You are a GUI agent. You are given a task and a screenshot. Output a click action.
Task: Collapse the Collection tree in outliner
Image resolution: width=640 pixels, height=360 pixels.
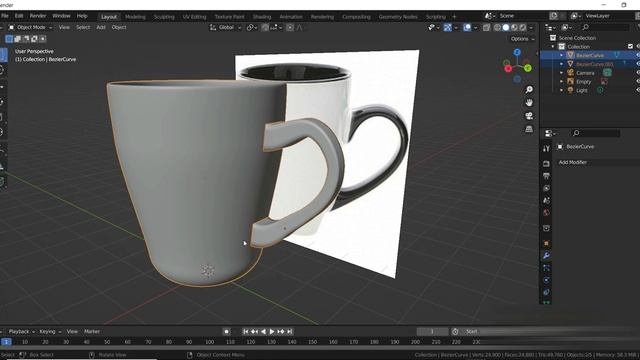553,47
